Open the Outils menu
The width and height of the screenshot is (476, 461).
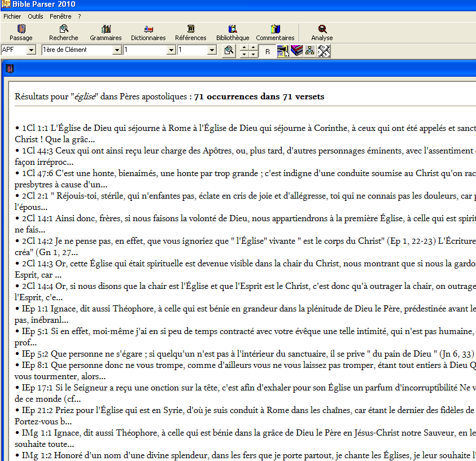pos(36,16)
